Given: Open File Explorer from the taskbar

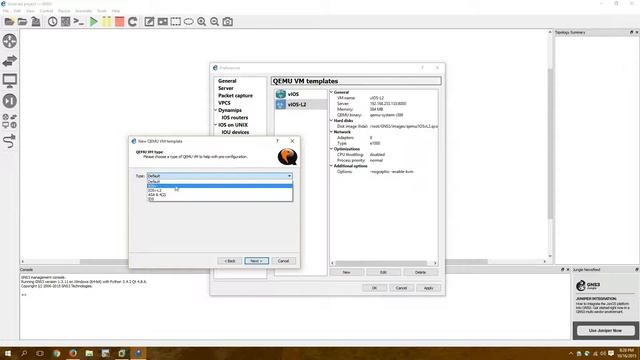Looking at the screenshot, I should click(x=89, y=353).
